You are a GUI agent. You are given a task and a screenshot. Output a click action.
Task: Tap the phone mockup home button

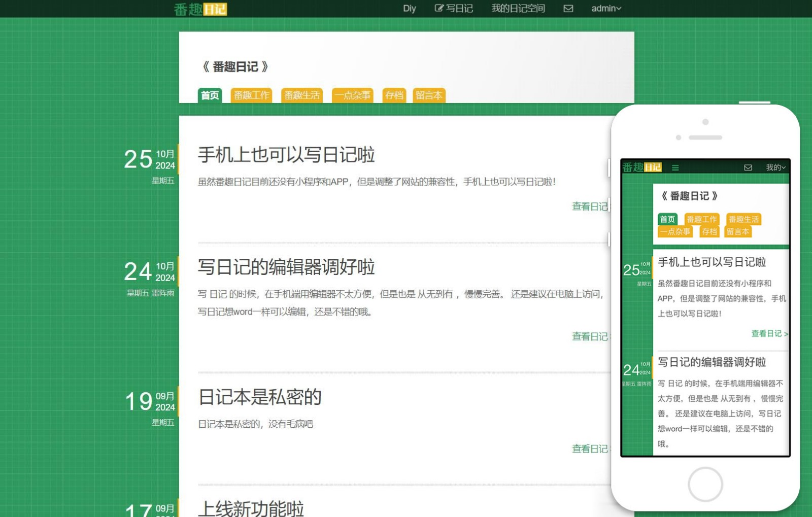click(x=705, y=485)
